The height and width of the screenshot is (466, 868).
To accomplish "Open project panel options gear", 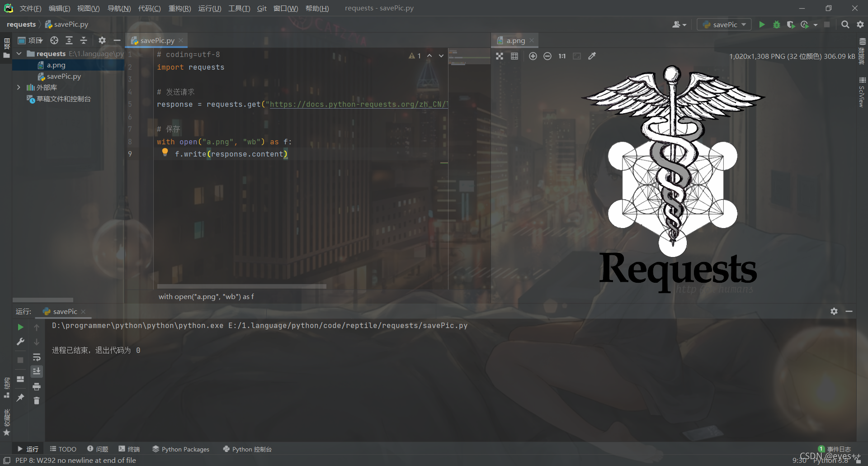I will coord(102,40).
